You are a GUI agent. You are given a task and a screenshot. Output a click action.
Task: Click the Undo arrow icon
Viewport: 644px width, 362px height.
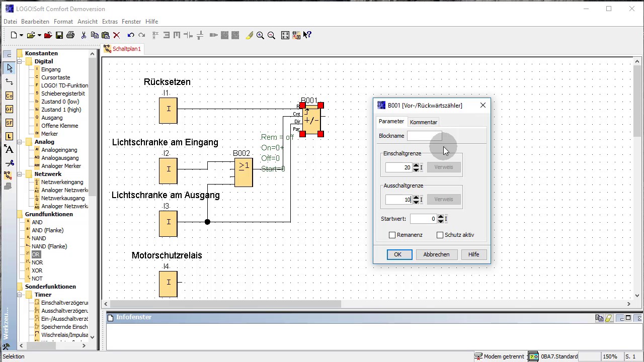[131, 35]
